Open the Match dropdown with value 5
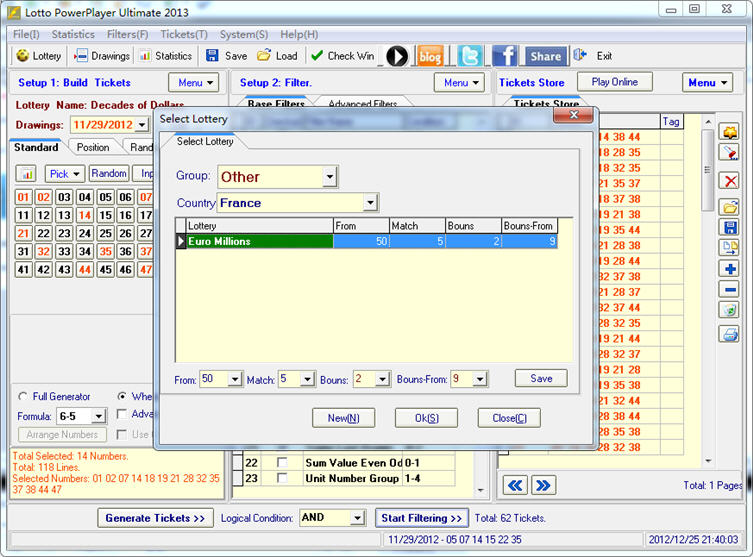 tap(308, 379)
